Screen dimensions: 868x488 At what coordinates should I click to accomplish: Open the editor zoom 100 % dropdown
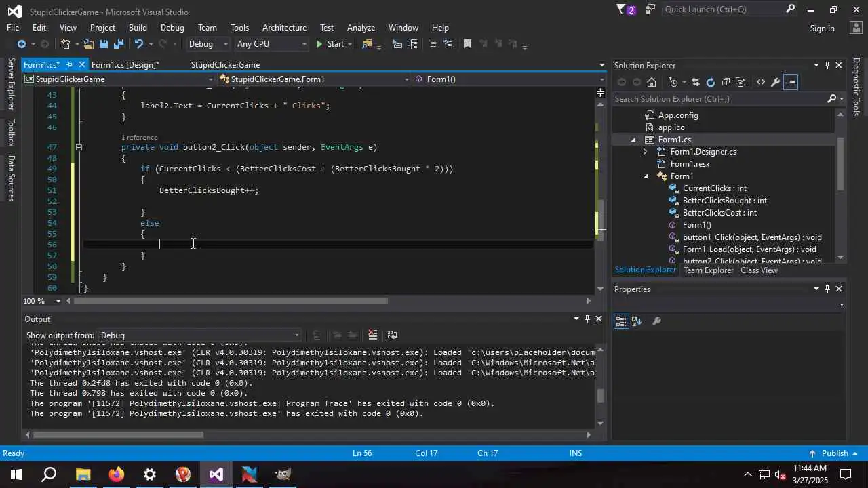42,301
